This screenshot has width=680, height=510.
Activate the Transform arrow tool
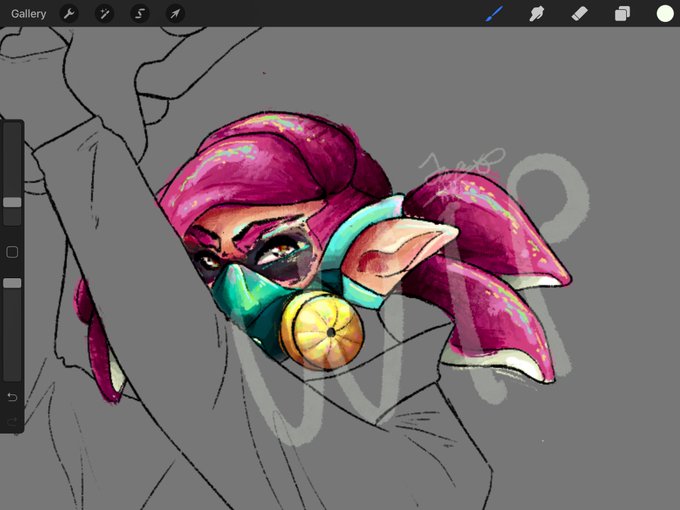tap(175, 14)
